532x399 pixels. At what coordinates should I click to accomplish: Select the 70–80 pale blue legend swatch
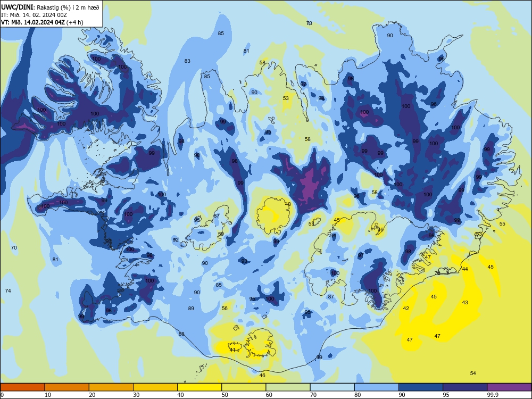pos(332,387)
